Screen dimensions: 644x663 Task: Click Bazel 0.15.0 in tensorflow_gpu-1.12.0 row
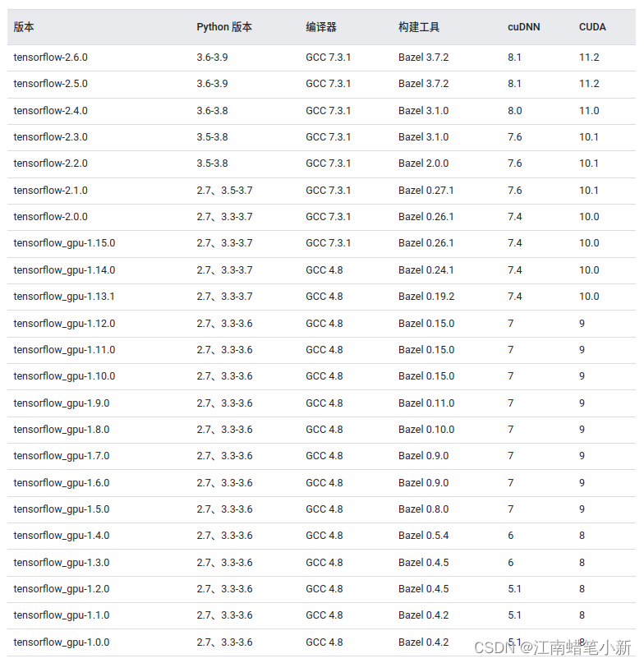(426, 324)
